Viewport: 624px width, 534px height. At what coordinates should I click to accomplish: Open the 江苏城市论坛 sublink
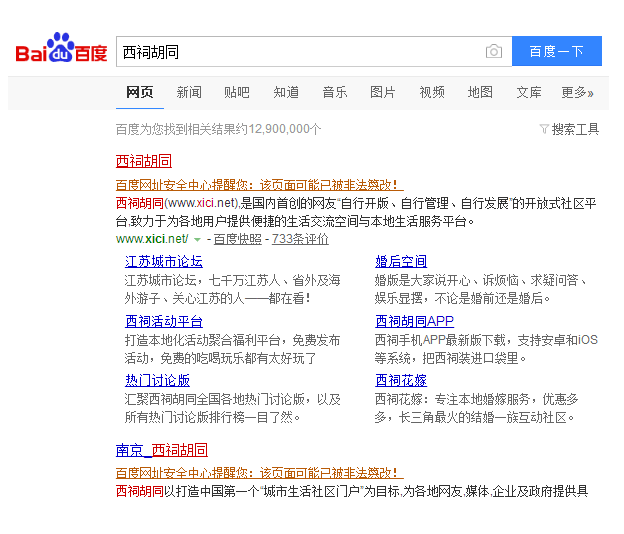coord(164,261)
